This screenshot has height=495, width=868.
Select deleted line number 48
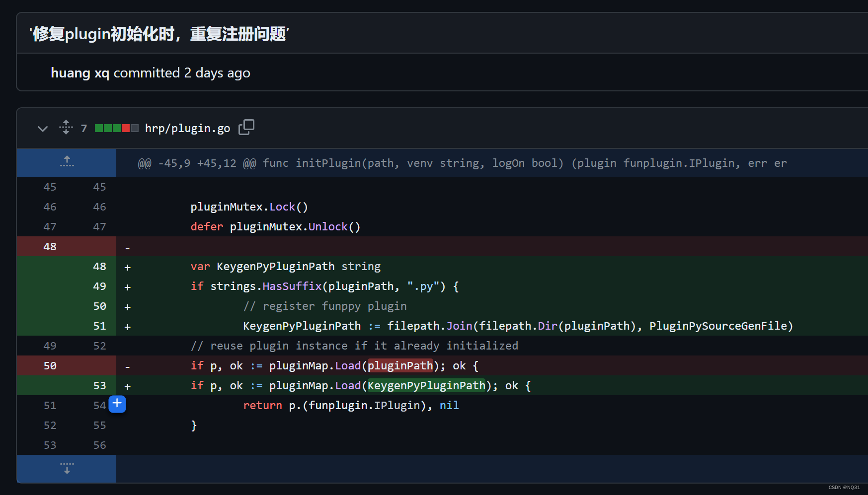pyautogui.click(x=50, y=246)
